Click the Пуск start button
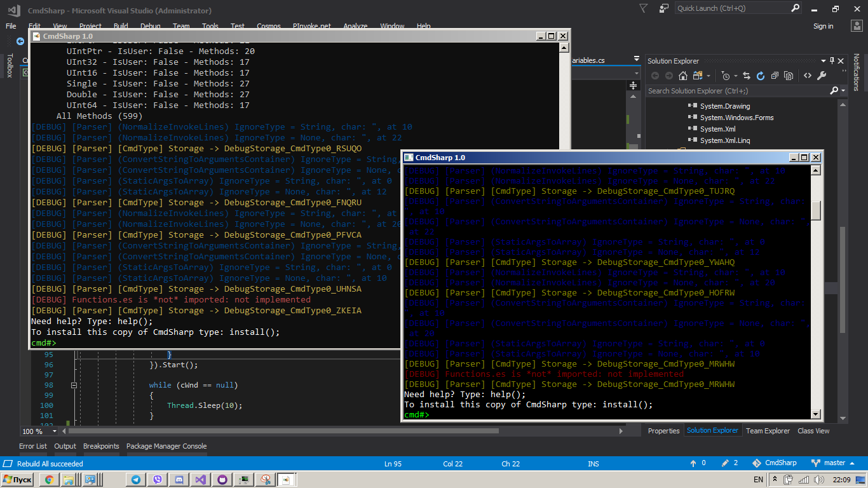 point(18,480)
